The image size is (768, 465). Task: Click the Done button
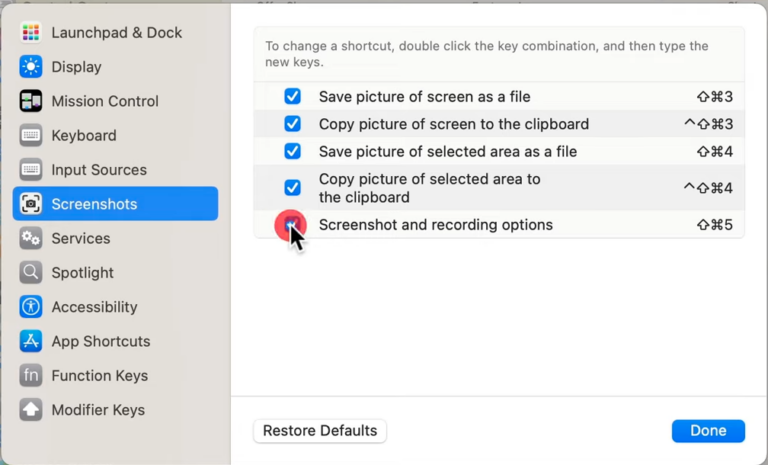pos(708,431)
